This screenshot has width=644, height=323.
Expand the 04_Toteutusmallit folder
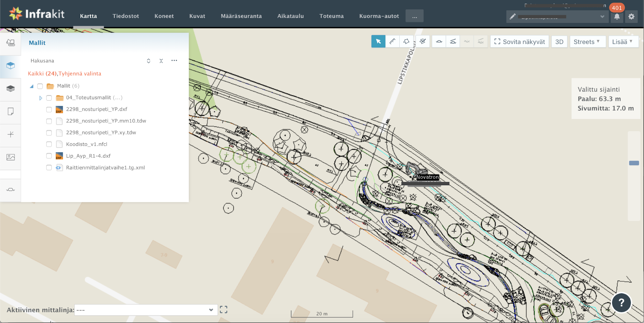pos(41,98)
